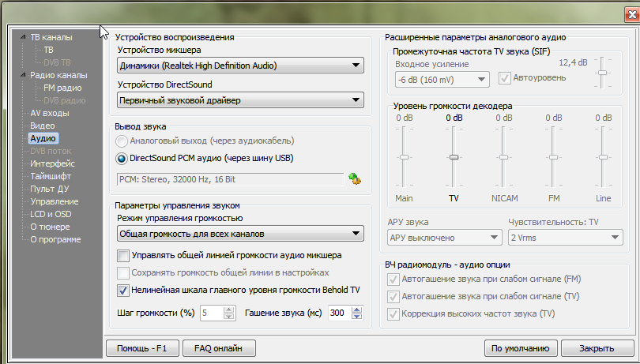Click the TV decoder volume slider
The height and width of the screenshot is (364, 640).
(x=454, y=157)
